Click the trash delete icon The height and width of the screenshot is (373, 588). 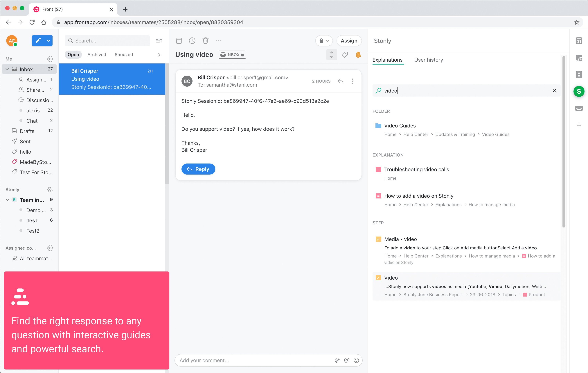coord(206,41)
